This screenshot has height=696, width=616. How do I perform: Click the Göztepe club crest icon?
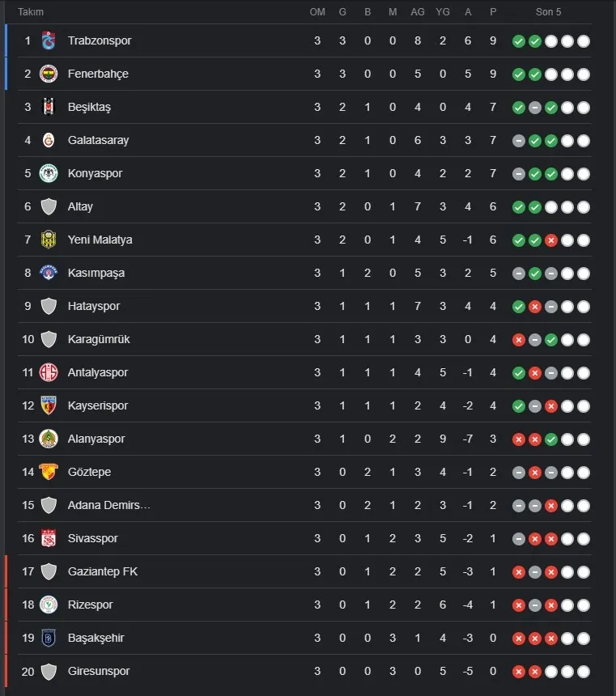pos(49,472)
